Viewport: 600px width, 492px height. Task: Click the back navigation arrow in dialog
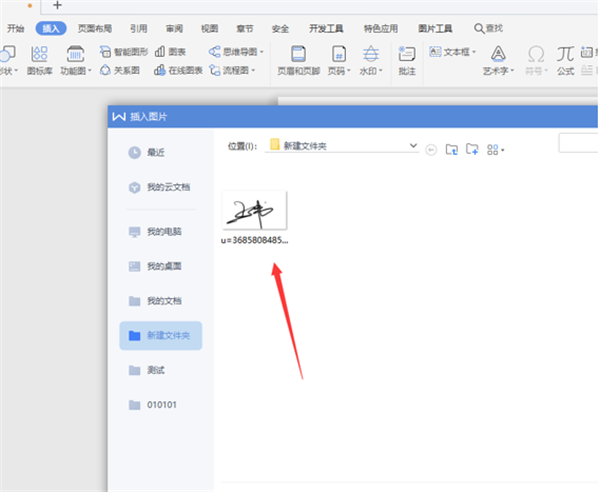[431, 149]
